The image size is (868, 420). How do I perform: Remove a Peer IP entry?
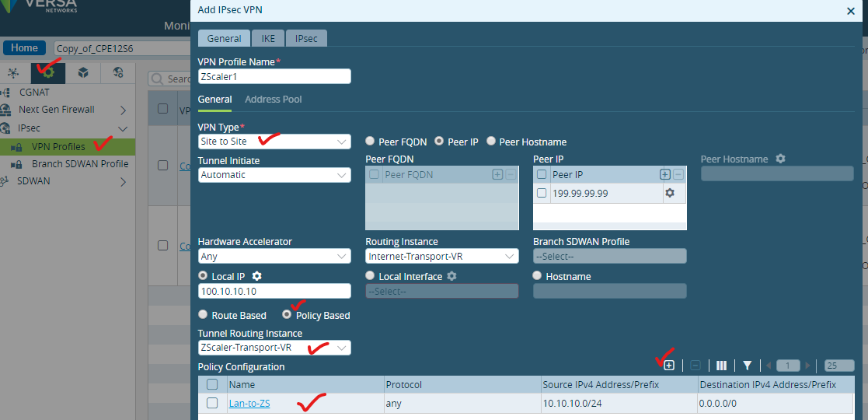(678, 174)
